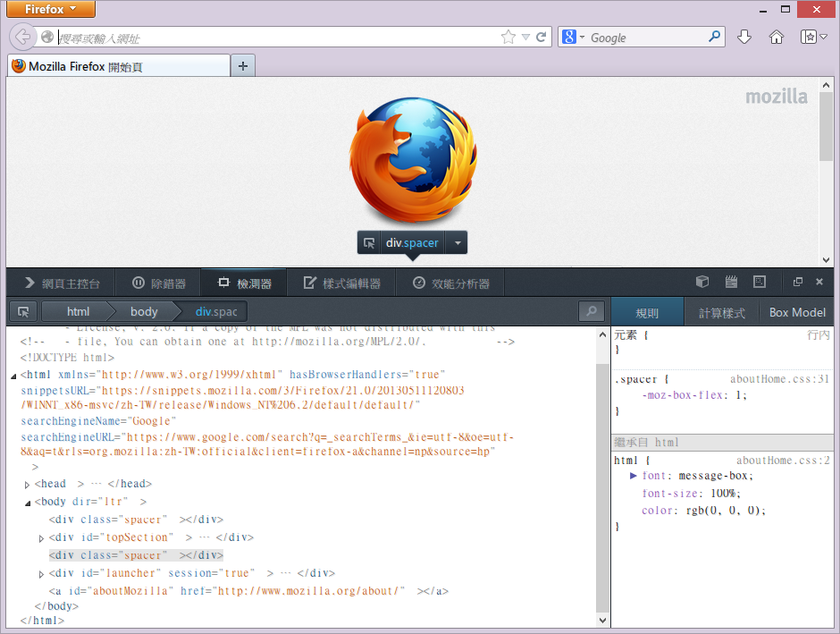
Task: Click the Scratchpad notepad icon in devtools
Action: point(731,283)
